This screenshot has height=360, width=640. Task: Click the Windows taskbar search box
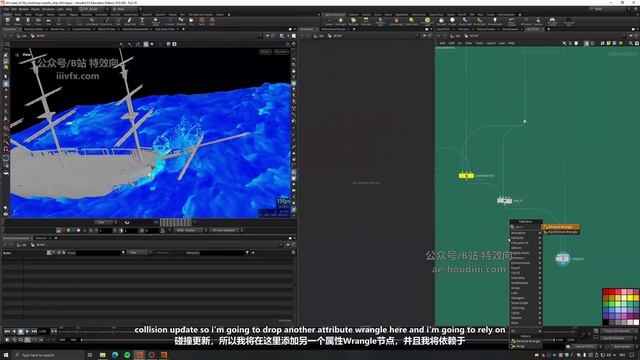[48, 355]
